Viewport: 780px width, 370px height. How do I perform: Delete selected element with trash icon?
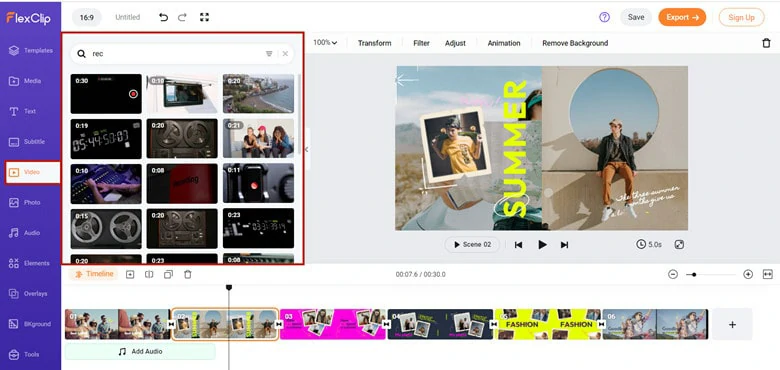click(x=766, y=43)
